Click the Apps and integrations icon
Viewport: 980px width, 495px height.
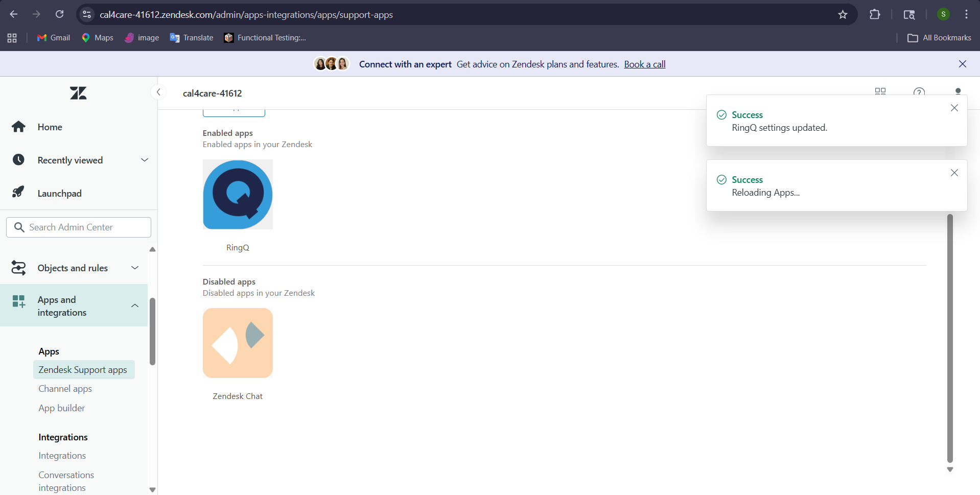(x=19, y=301)
